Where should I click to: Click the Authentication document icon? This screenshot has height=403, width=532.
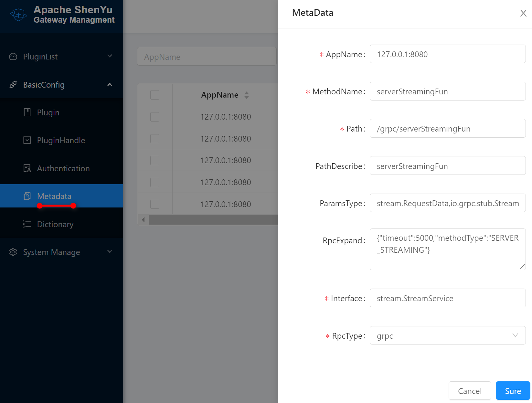[27, 168]
